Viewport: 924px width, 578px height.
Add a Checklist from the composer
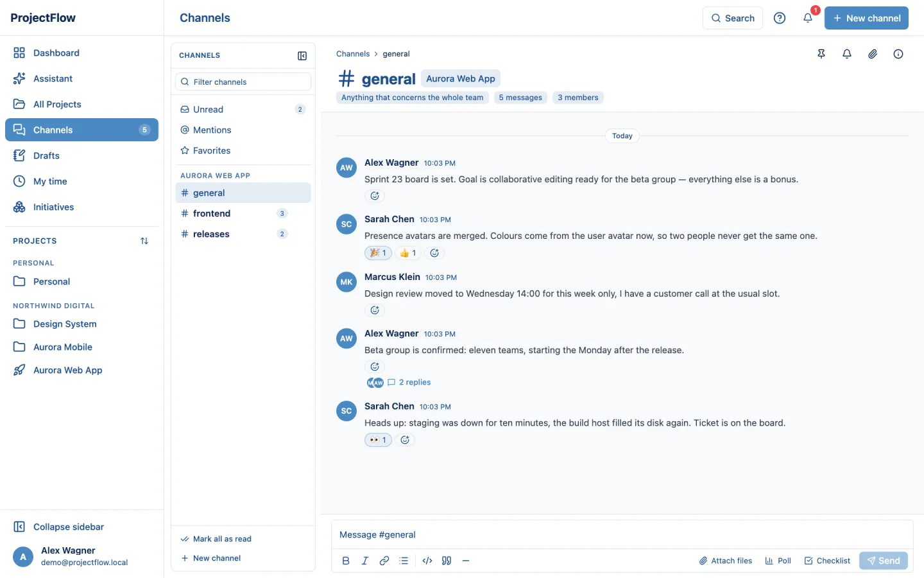point(827,561)
